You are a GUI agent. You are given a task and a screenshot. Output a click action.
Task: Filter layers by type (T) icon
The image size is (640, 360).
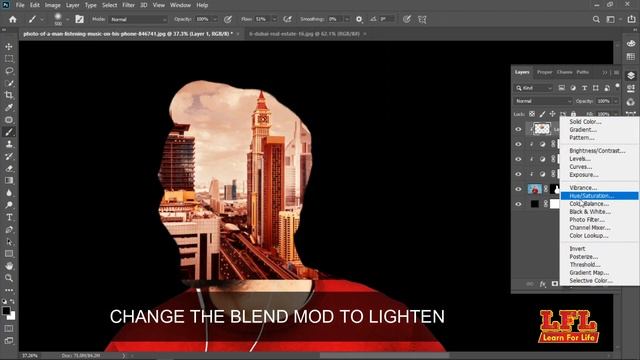coord(584,88)
